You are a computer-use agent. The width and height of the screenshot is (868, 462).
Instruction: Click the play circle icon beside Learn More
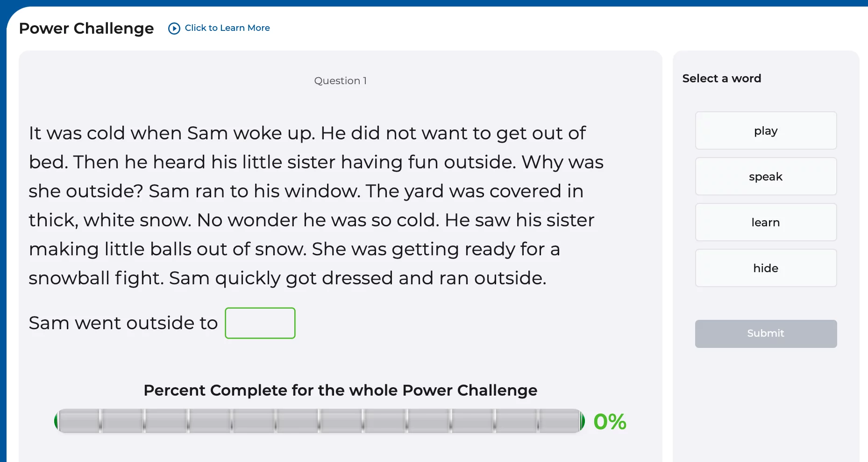[x=174, y=29]
